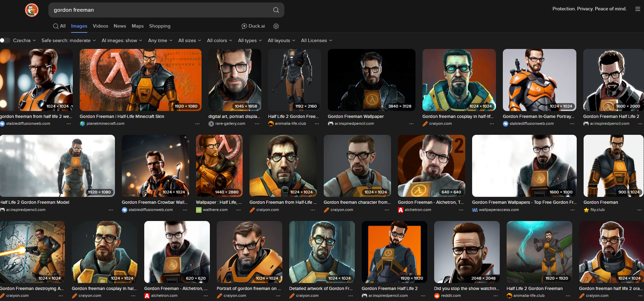Click 'Protection. Privacy. Peace of mind.' link
The height and width of the screenshot is (301, 644).
click(x=589, y=9)
